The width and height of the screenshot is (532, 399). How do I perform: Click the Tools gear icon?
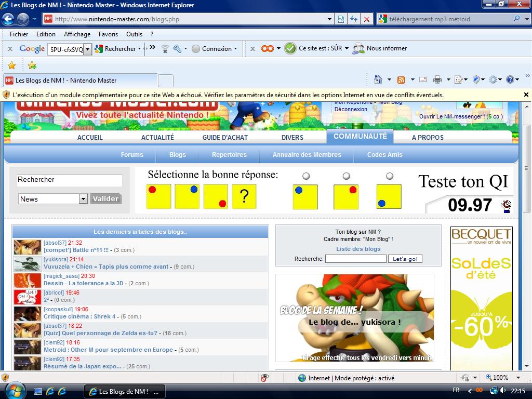point(493,79)
